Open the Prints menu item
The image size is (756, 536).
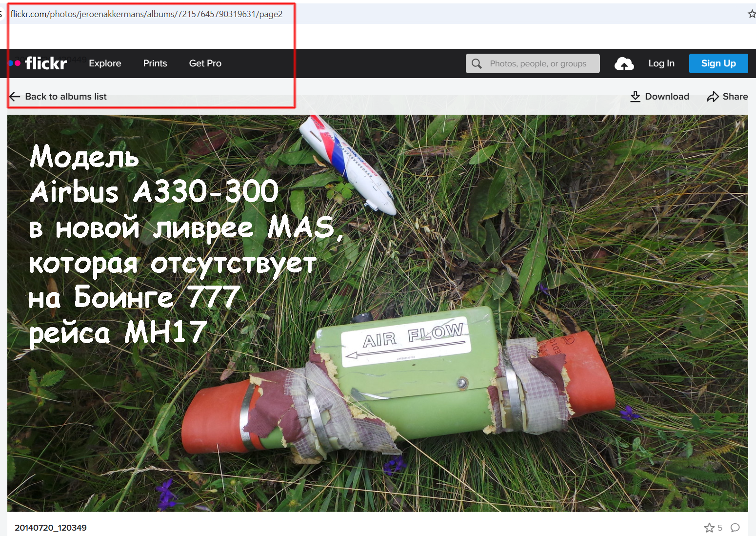[x=155, y=63]
